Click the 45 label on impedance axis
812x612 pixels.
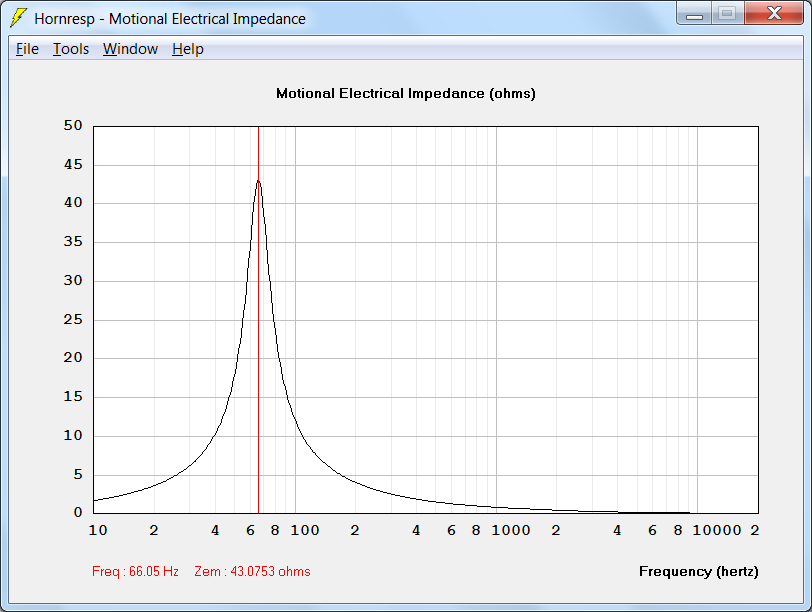(73, 165)
